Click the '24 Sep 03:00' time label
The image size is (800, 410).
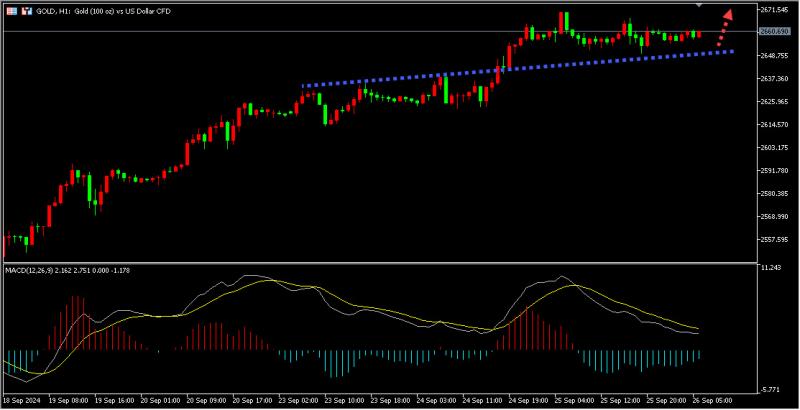click(437, 400)
